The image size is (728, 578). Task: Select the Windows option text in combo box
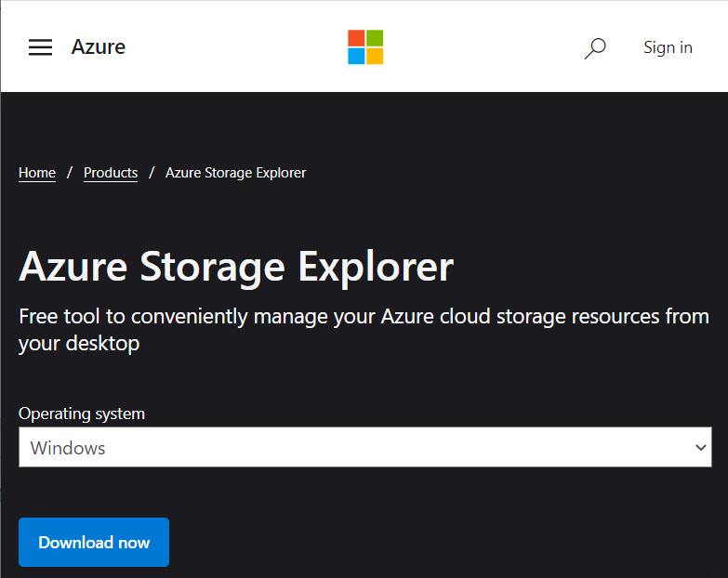point(68,448)
